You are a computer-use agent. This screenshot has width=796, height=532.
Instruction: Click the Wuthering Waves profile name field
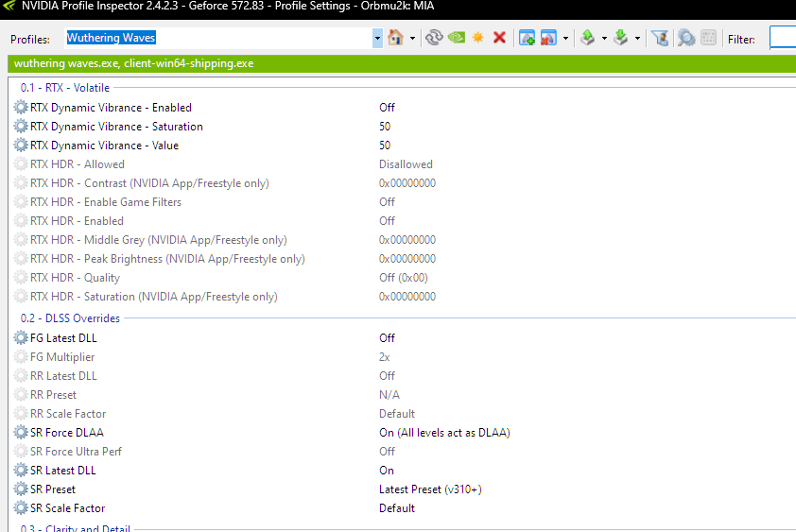pos(218,38)
